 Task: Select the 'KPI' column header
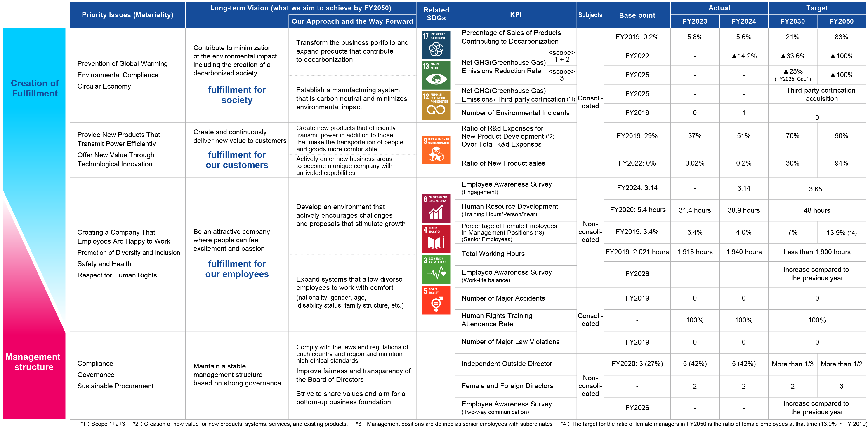516,15
